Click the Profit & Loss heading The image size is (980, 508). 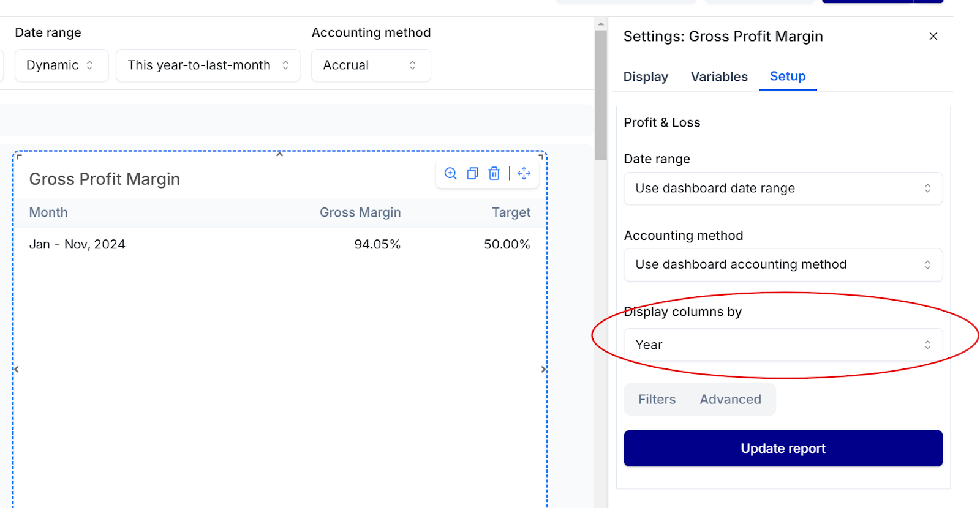click(x=661, y=122)
